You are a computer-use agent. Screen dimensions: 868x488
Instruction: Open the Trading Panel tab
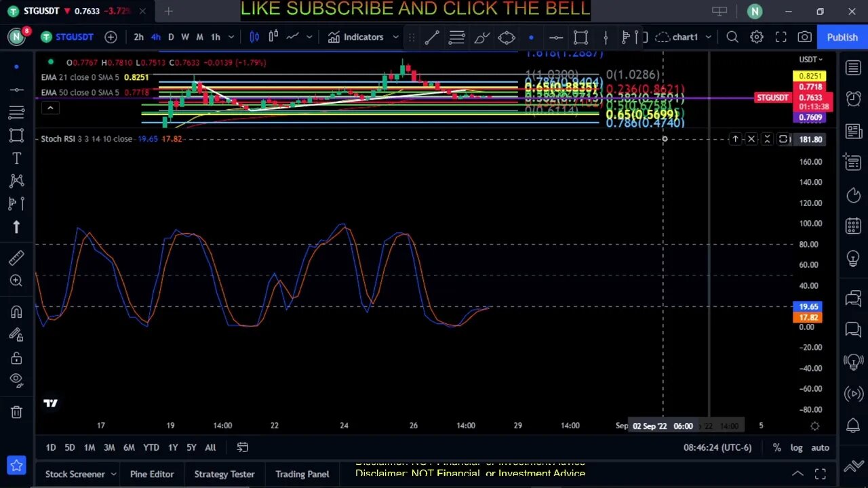coord(302,474)
